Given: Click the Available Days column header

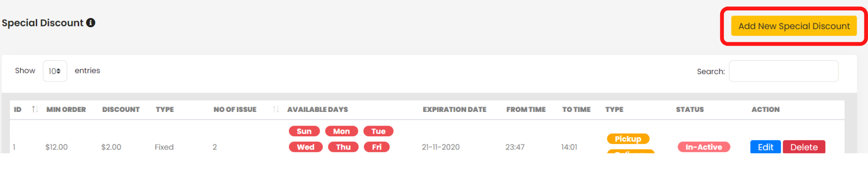Looking at the screenshot, I should coord(317,109).
